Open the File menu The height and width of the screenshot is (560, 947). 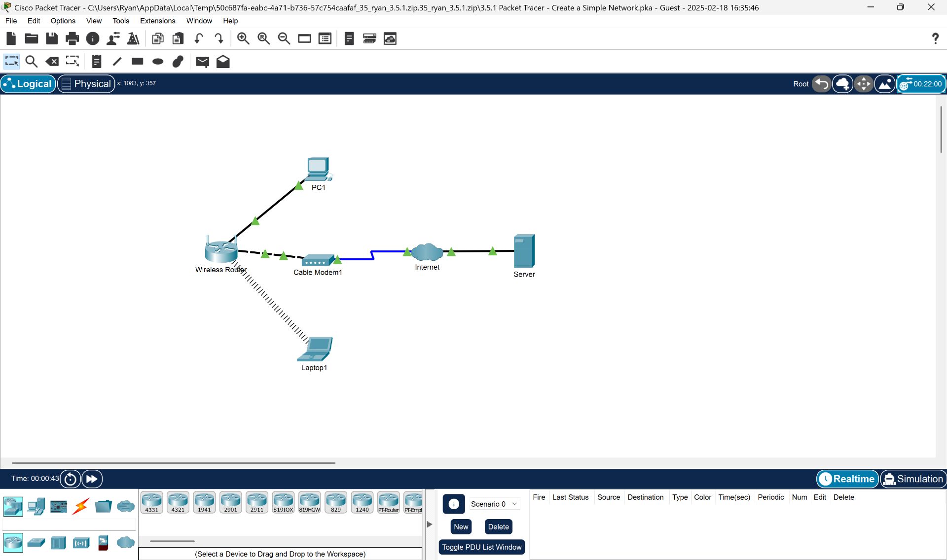point(11,21)
